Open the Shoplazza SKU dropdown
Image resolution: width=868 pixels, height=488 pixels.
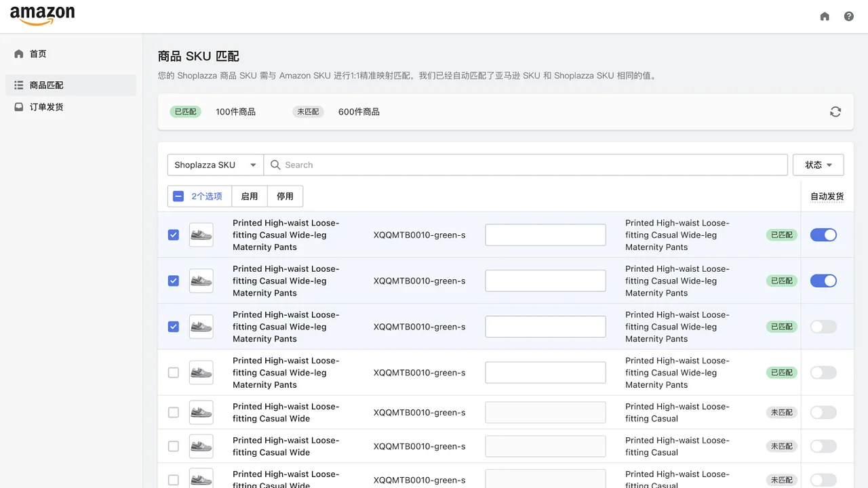[x=216, y=165]
